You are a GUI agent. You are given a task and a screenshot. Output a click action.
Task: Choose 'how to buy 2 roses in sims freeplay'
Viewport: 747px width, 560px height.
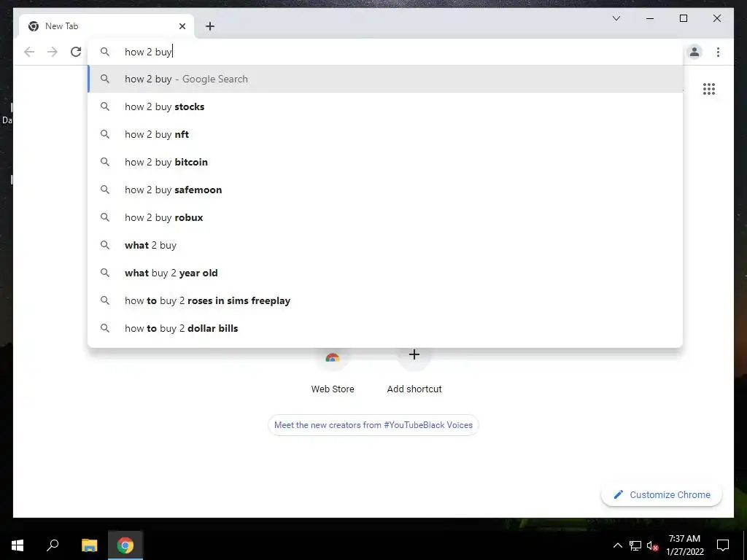tap(385, 300)
